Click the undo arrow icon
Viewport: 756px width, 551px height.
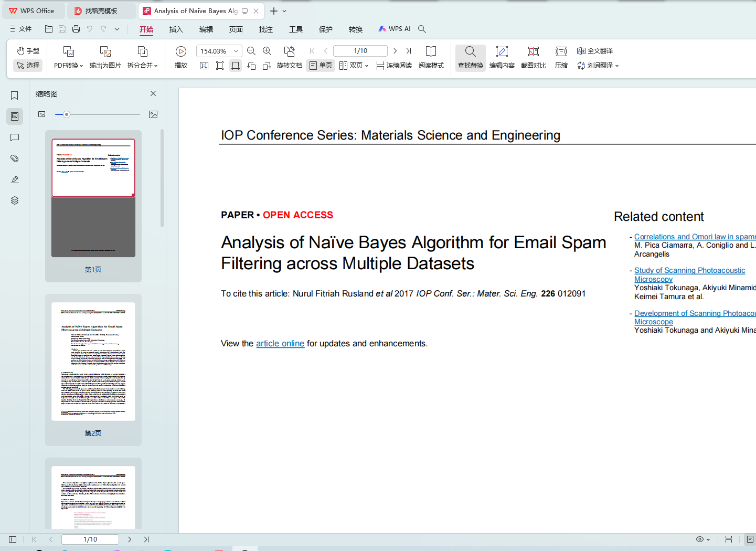[90, 29]
